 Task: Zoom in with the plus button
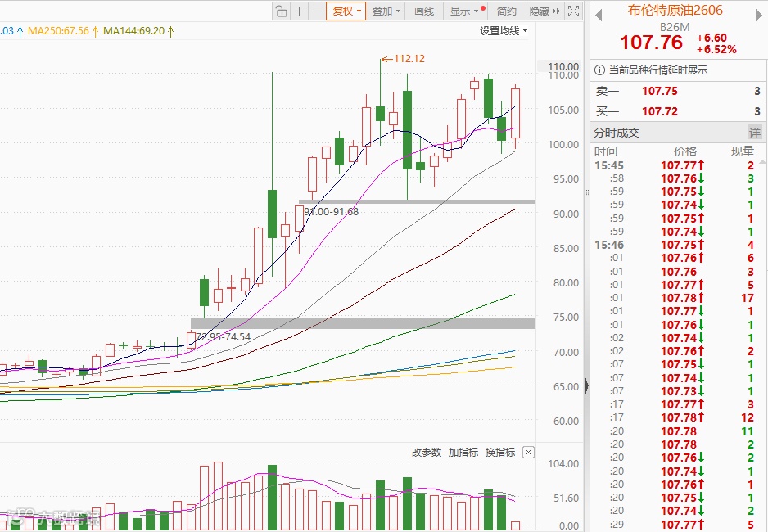(299, 11)
